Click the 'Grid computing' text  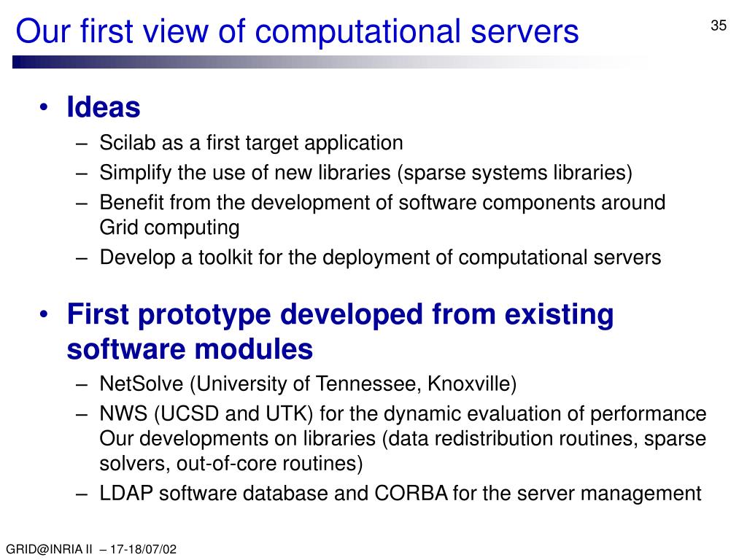(x=169, y=227)
